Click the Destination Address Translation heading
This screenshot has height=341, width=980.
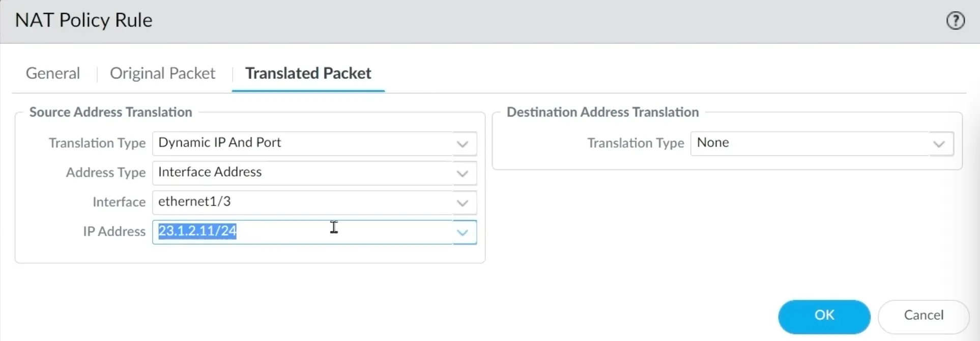click(x=602, y=112)
